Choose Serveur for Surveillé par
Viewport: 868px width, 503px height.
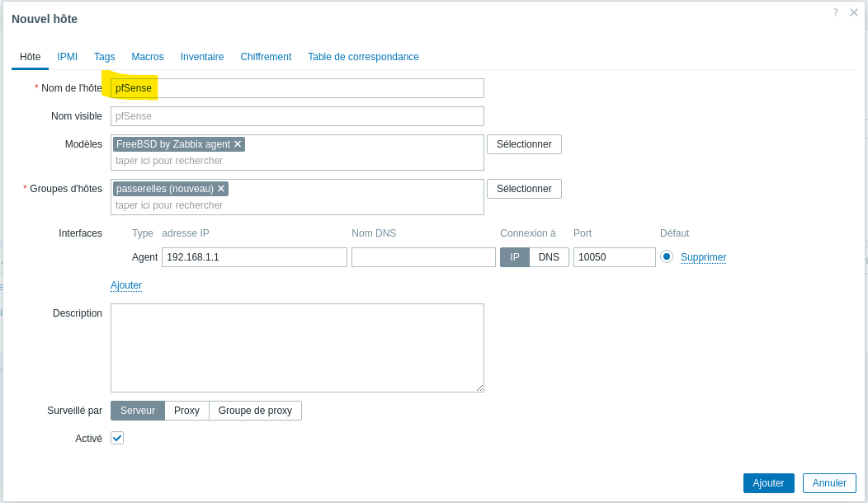click(137, 411)
